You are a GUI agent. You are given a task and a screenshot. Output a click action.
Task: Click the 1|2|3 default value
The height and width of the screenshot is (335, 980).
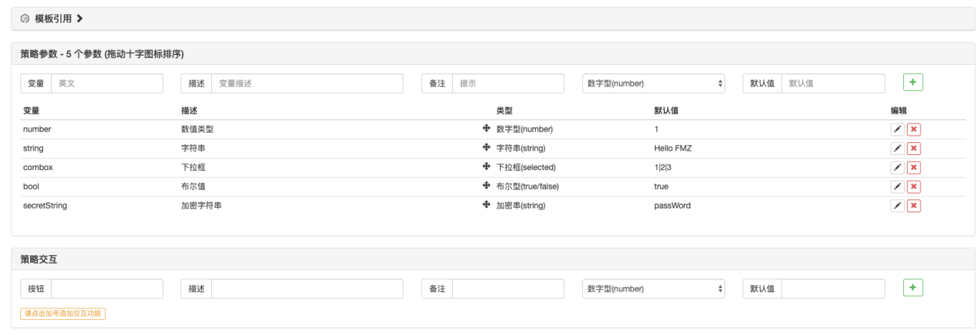(x=663, y=167)
